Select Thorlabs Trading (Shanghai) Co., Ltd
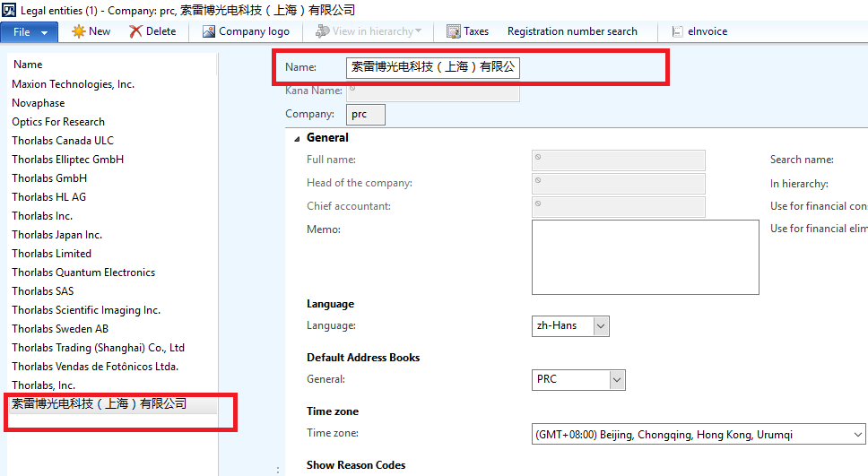The image size is (868, 476). pyautogui.click(x=98, y=348)
